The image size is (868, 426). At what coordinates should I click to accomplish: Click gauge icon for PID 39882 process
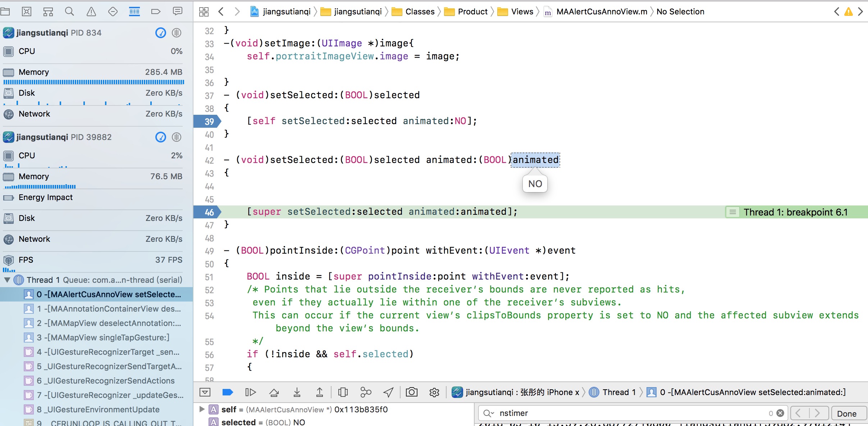click(161, 137)
